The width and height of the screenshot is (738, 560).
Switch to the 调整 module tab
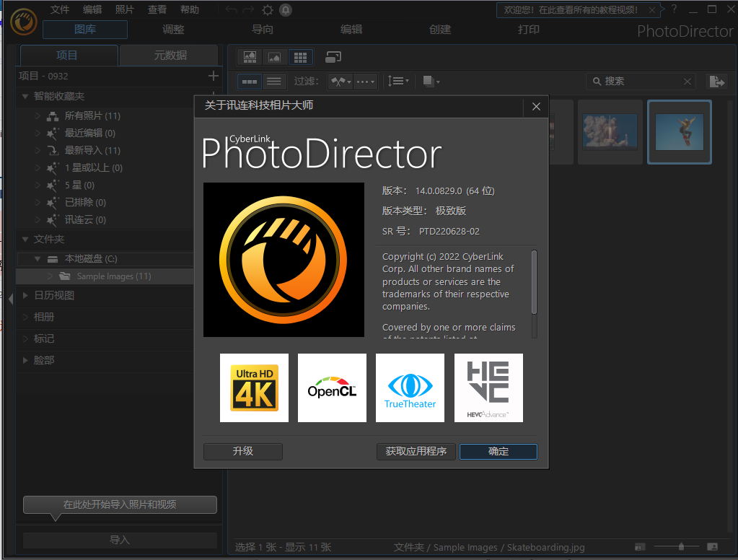click(x=173, y=30)
